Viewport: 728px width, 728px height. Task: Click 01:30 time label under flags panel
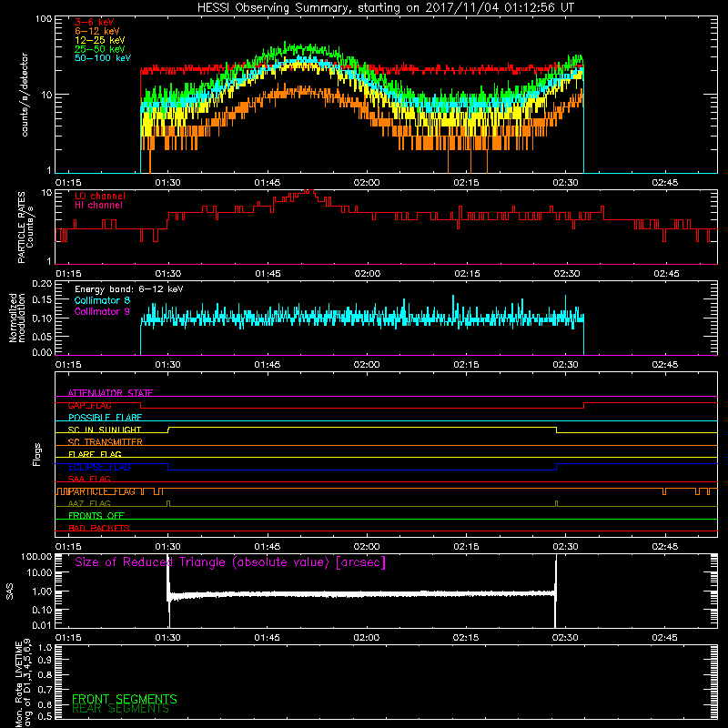point(167,547)
